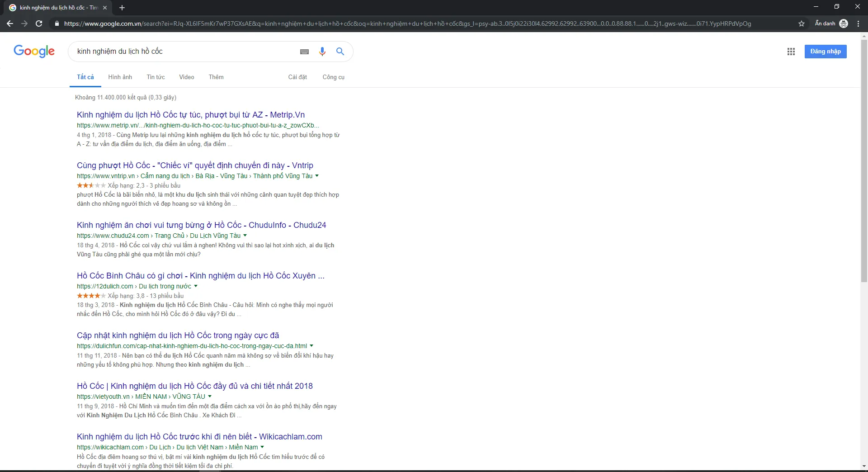Click into the Google search box
The height and width of the screenshot is (472, 868).
[x=181, y=52]
